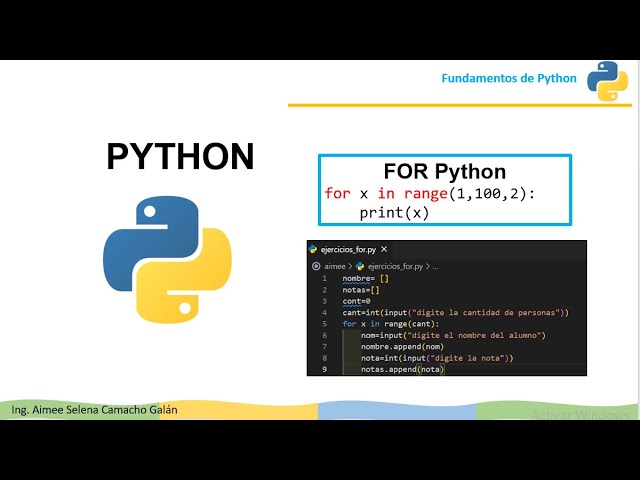Screen dimensions: 640x480
Task: Click the line with 'digite el nombre del alumno'
Action: [453, 335]
